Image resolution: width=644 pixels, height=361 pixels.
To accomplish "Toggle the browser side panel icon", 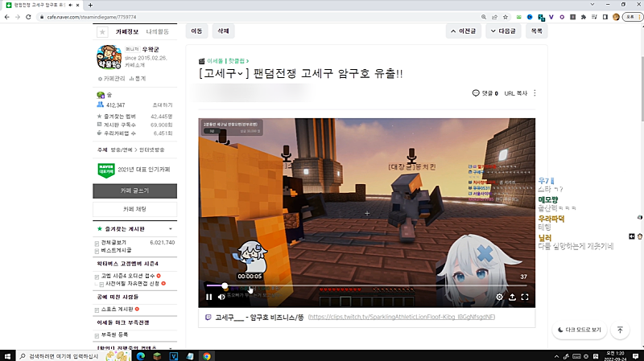I will pyautogui.click(x=605, y=17).
